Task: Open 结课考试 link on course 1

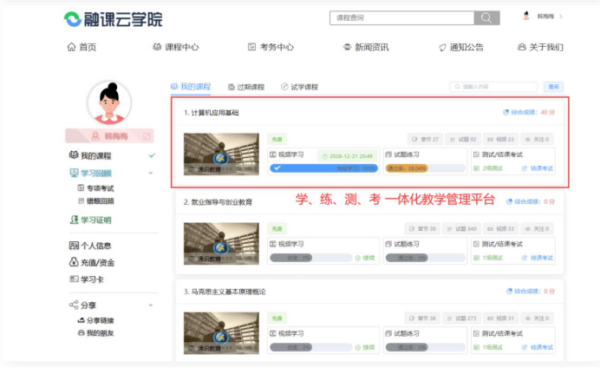Action: (x=538, y=168)
